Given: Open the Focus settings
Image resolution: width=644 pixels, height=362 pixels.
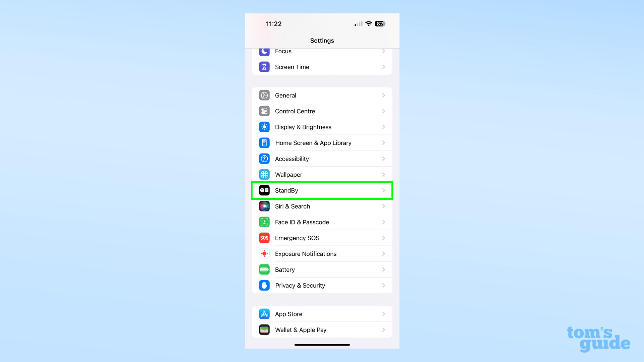Looking at the screenshot, I should 322,51.
